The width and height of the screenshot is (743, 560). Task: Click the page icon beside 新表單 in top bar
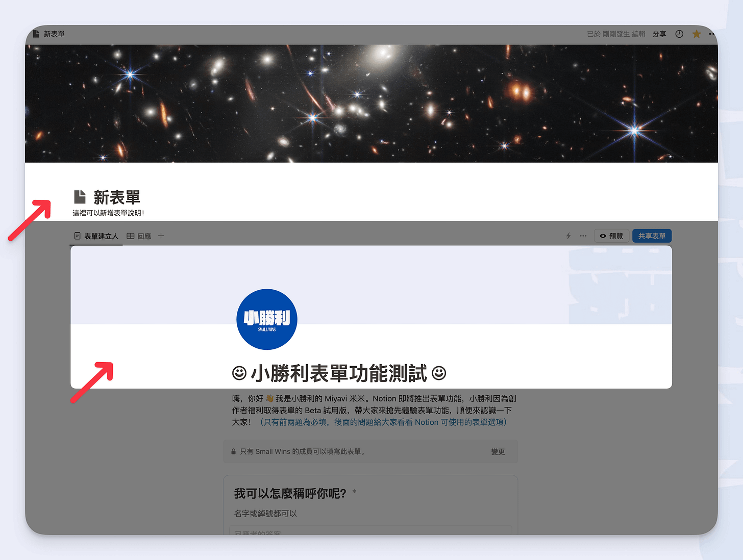point(36,34)
